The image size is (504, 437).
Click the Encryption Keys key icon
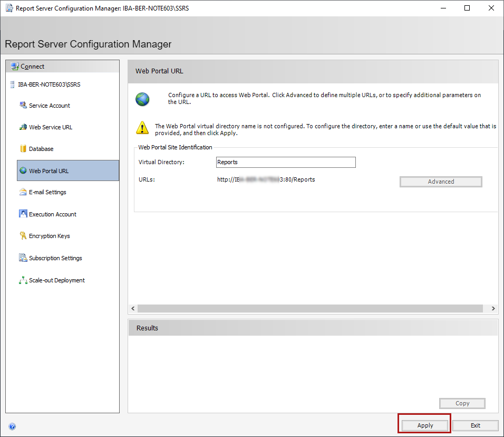pos(23,236)
